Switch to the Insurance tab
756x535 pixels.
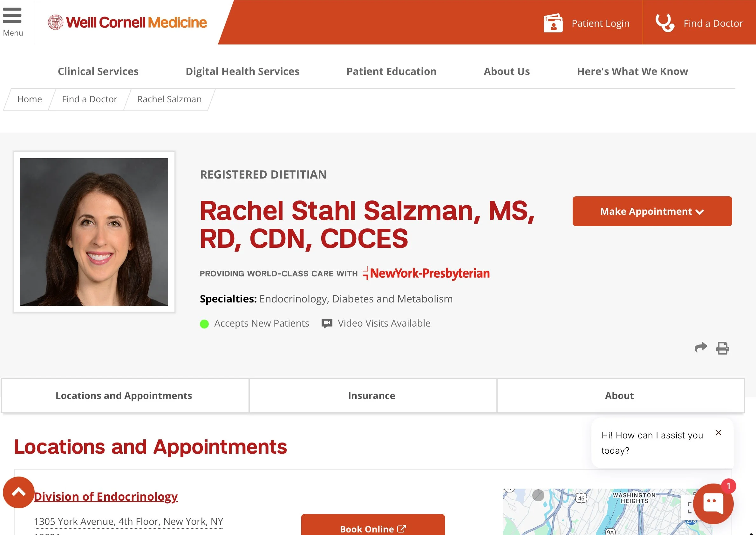[372, 395]
